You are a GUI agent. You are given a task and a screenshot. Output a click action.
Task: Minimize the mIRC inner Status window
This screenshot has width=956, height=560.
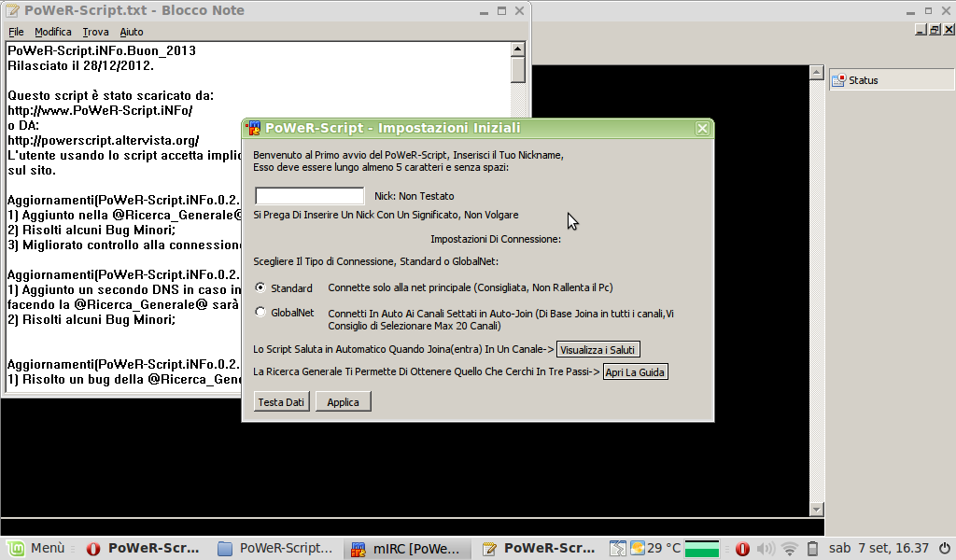coord(921,29)
